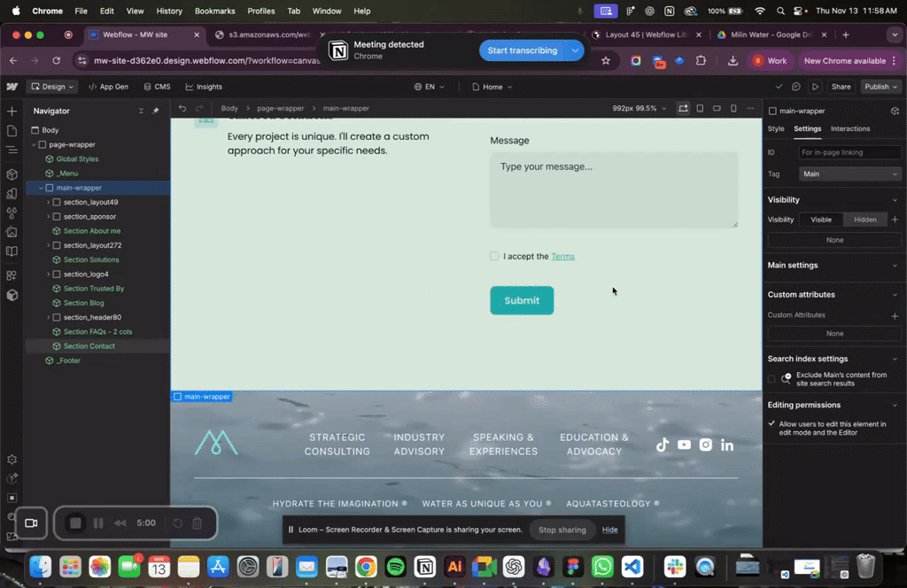Screen dimensions: 907x588
Task: Select the tablet breakpoint icon
Action: click(x=700, y=108)
